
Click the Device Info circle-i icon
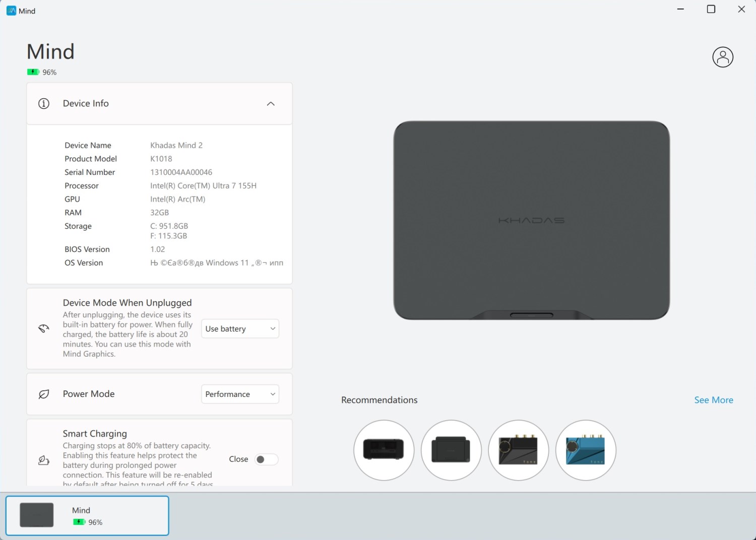(x=44, y=104)
